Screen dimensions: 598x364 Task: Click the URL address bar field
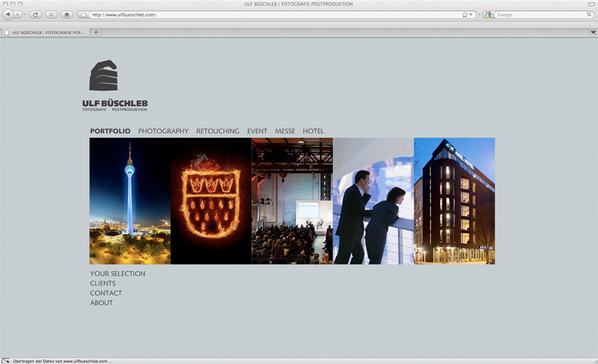tap(272, 14)
